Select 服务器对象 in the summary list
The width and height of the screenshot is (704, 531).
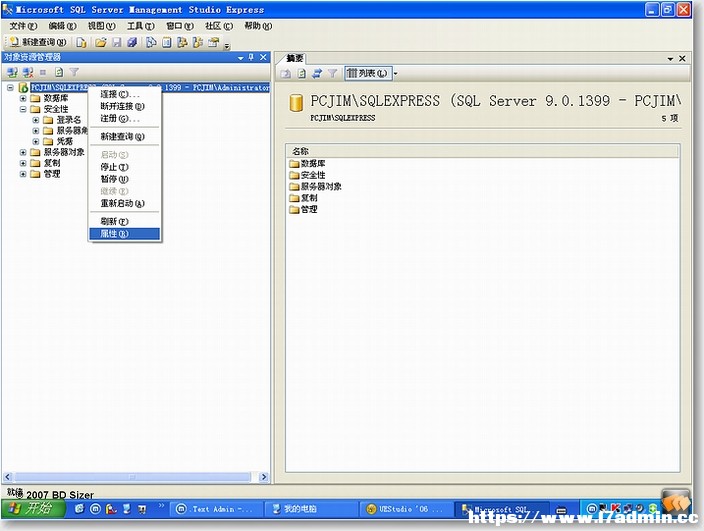point(315,186)
